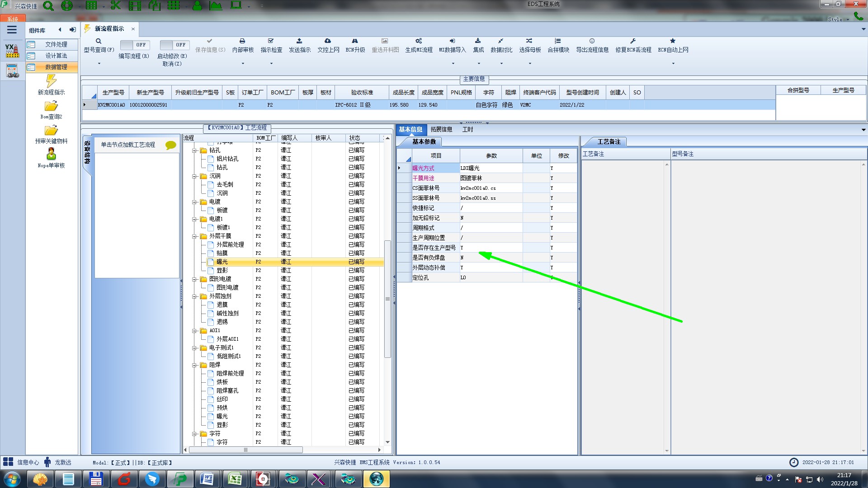Viewport: 868px width, 488px height.
Task: Click the 数据对比 toolbar icon
Action: coord(501,41)
